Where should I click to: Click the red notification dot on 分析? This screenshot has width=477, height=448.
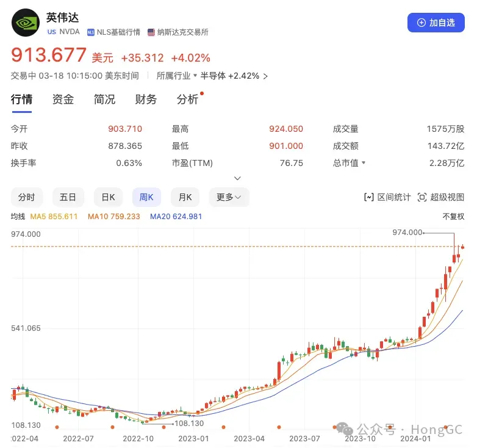(202, 93)
